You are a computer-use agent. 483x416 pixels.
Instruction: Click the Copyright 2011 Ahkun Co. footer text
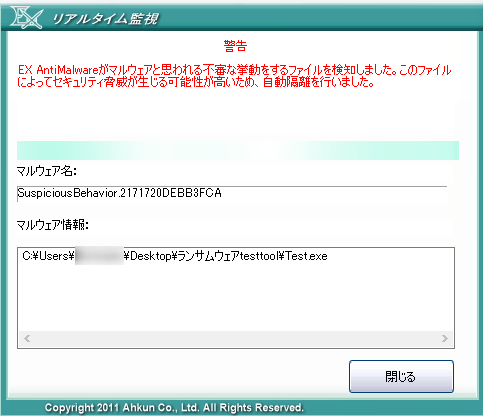coord(174,408)
